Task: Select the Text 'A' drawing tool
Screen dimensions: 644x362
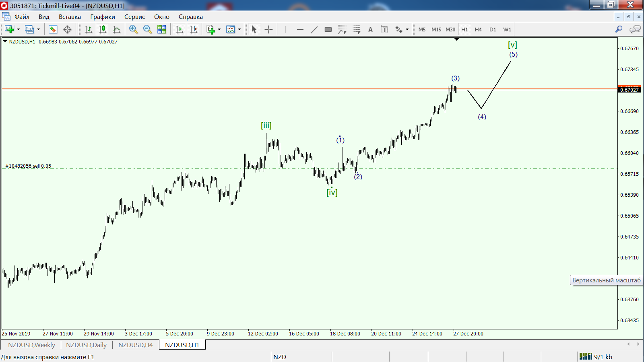Action: (x=370, y=29)
